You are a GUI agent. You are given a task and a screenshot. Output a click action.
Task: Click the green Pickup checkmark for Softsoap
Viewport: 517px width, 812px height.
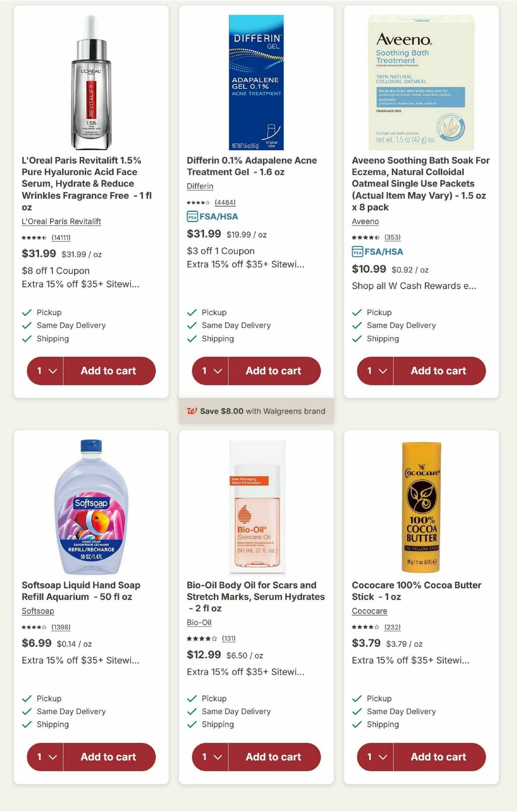coord(27,698)
